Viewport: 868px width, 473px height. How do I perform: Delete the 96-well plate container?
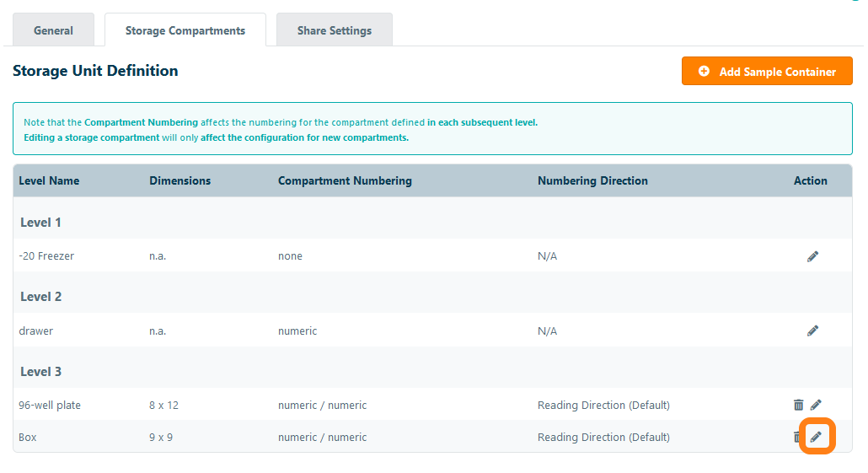click(x=798, y=406)
